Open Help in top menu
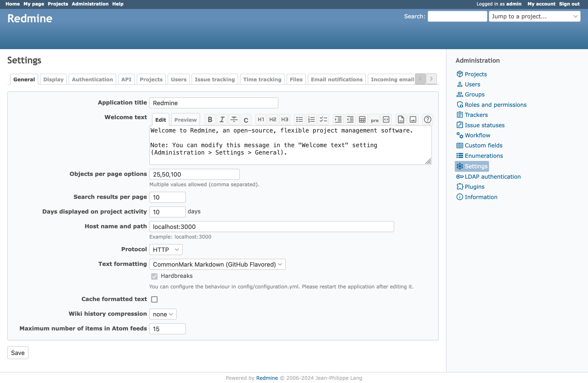The height and width of the screenshot is (383, 588). (x=118, y=4)
